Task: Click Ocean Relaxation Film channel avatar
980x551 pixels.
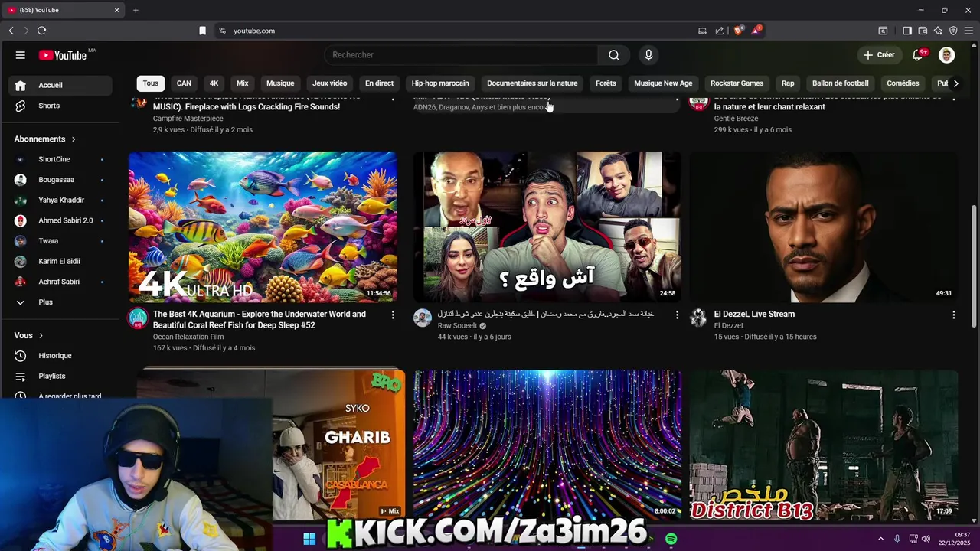Action: (138, 318)
